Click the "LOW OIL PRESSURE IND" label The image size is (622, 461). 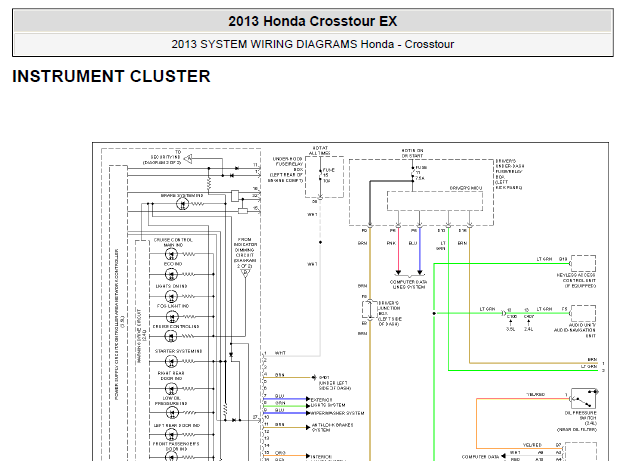tap(171, 401)
